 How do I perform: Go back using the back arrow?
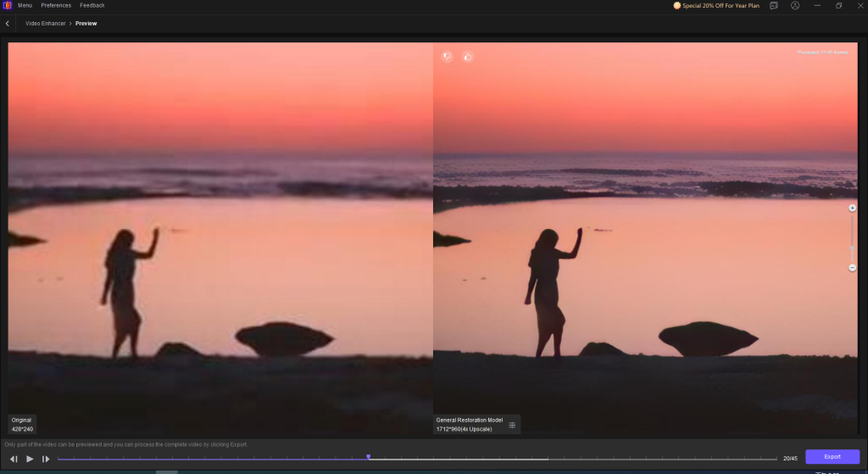coord(7,23)
